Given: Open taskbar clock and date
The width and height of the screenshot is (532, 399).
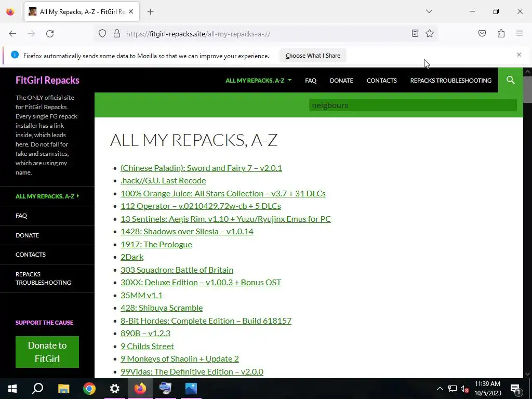Looking at the screenshot, I should pyautogui.click(x=487, y=389).
